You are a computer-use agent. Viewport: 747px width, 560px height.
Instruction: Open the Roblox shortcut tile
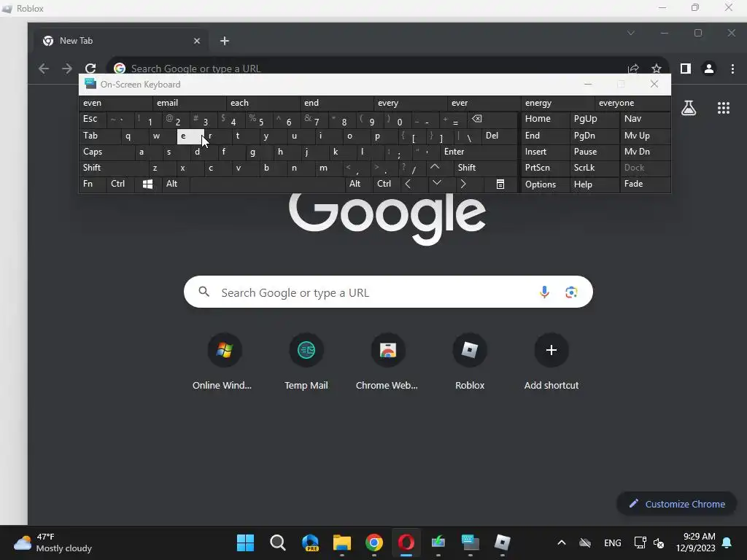[x=470, y=362]
